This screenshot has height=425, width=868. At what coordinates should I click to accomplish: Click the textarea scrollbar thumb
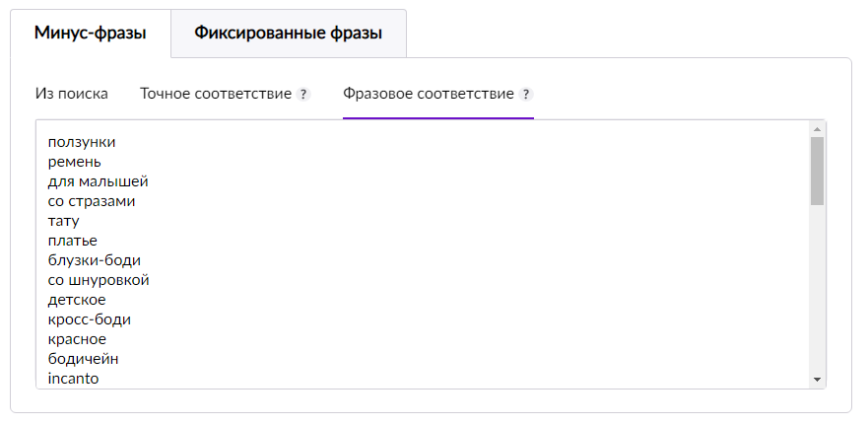(x=817, y=170)
